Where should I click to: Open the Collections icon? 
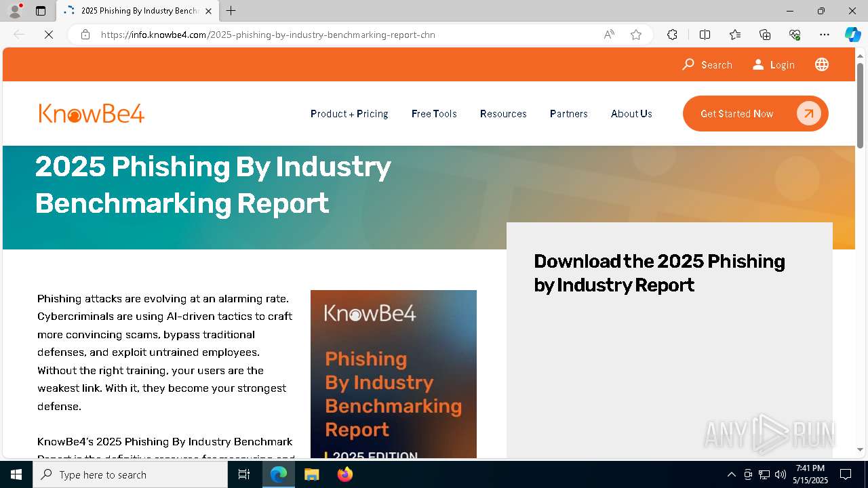[x=765, y=35]
